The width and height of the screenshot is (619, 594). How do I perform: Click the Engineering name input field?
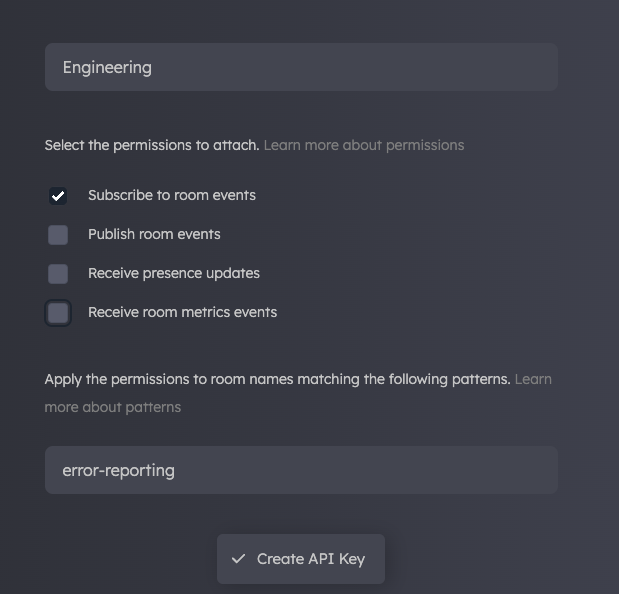pos(301,67)
